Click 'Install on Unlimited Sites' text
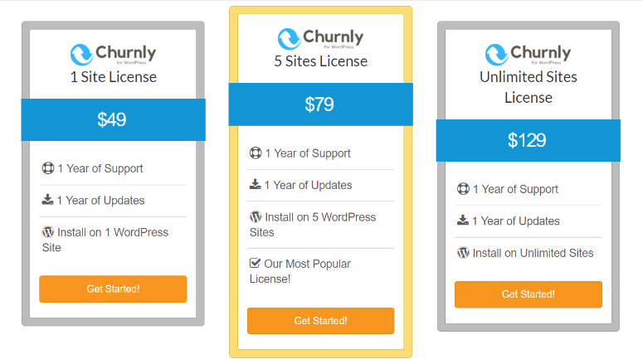This screenshot has height=364, width=643. click(533, 253)
